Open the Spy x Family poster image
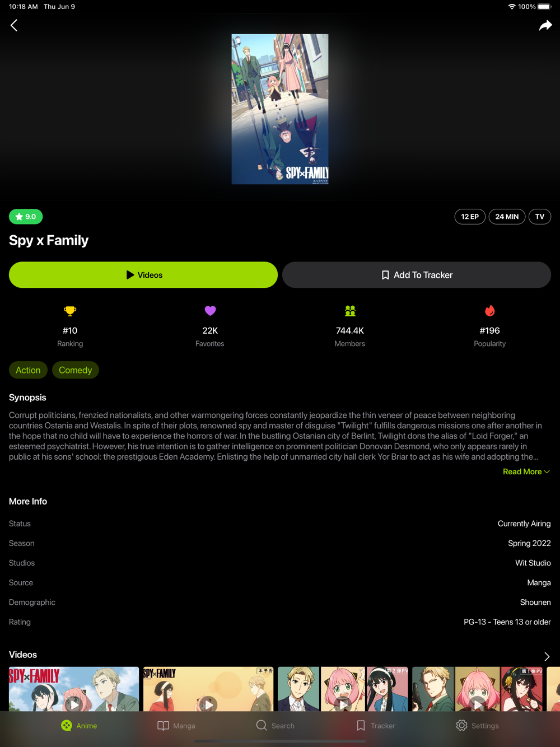The width and height of the screenshot is (560, 747). [280, 109]
